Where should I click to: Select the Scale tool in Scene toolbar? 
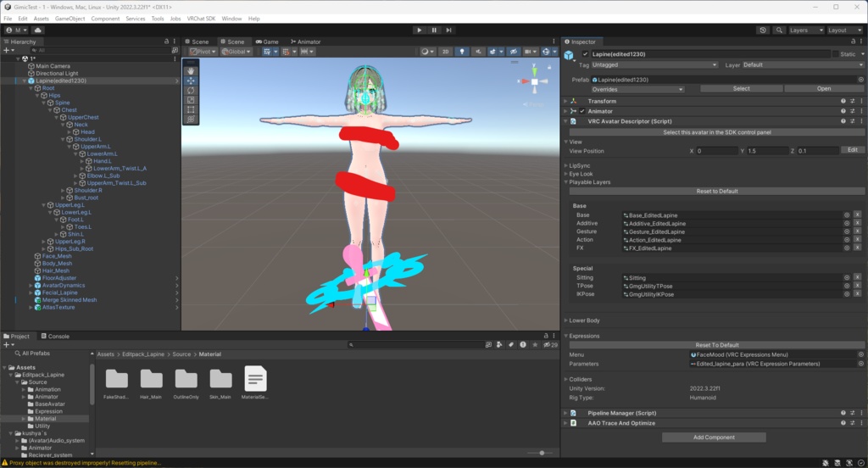pyautogui.click(x=191, y=100)
